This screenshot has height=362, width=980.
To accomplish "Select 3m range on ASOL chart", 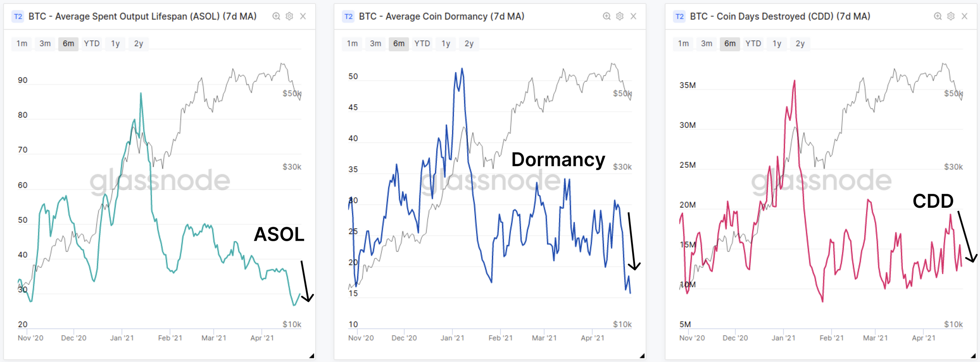I will tap(45, 44).
